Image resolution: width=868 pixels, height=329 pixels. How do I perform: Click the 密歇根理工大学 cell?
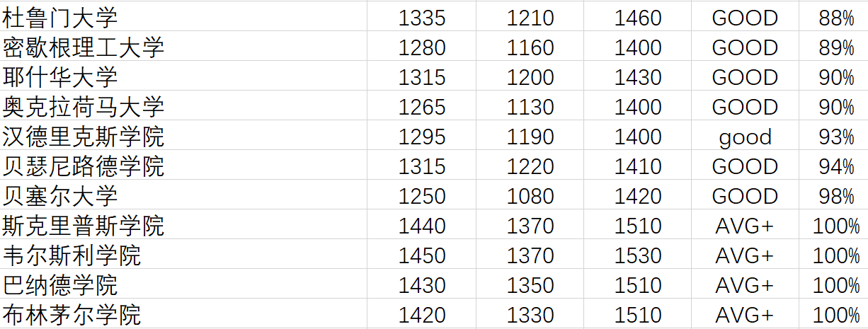tap(84, 47)
